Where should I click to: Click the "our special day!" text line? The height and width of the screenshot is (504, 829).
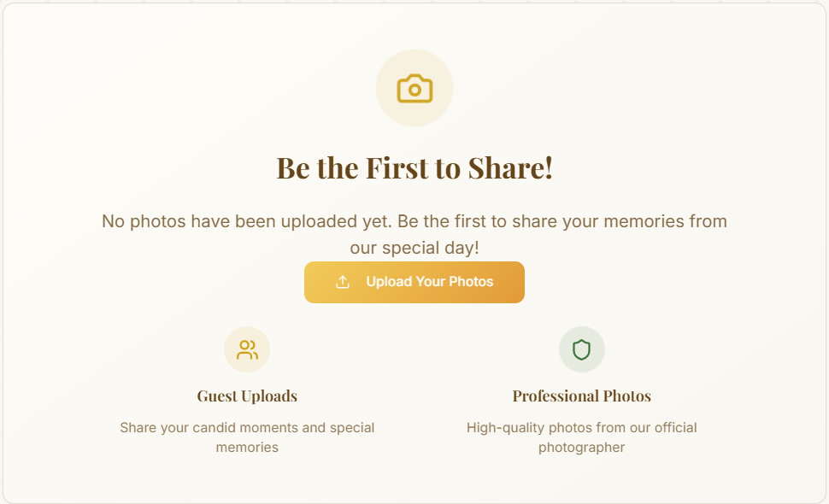(414, 248)
